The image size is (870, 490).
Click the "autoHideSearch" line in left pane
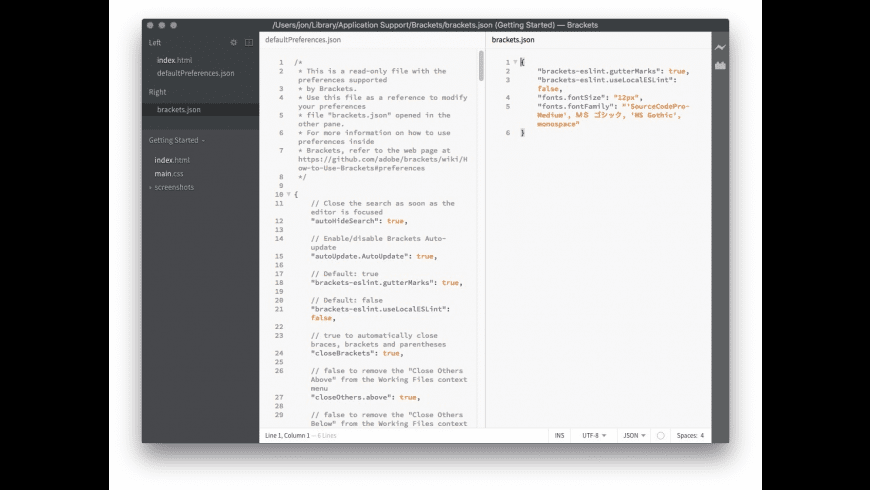pyautogui.click(x=359, y=221)
